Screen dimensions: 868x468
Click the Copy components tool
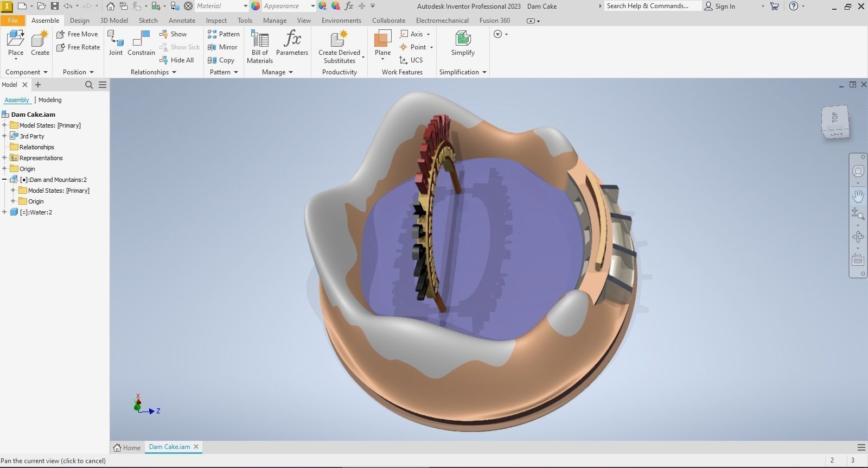(221, 60)
